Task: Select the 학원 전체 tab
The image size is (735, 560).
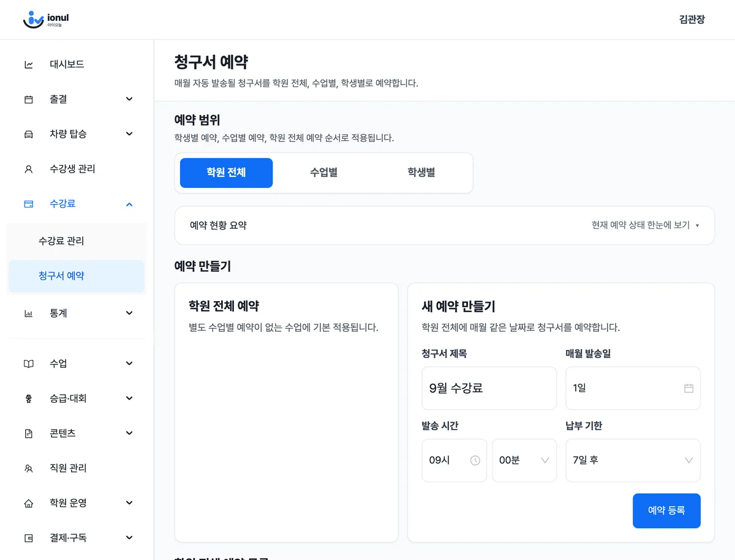Action: pyautogui.click(x=226, y=173)
